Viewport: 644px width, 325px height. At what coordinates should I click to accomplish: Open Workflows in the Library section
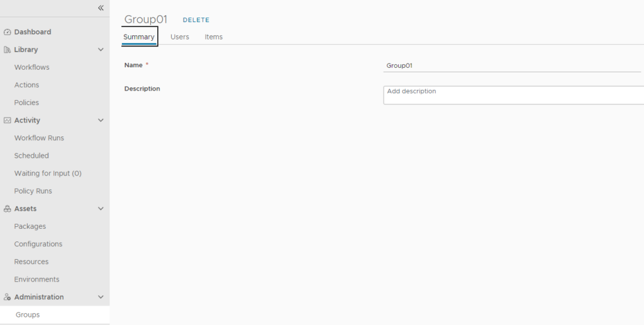pyautogui.click(x=31, y=67)
